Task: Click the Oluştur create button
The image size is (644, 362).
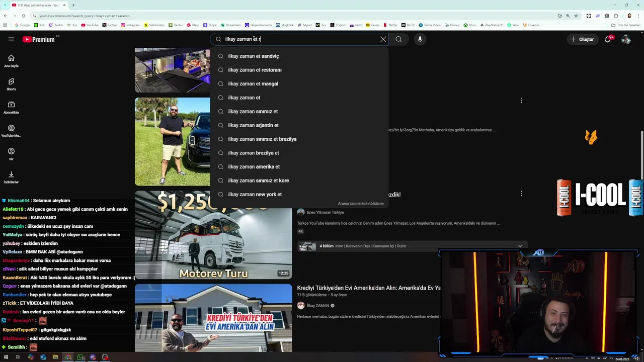Action: pos(582,39)
